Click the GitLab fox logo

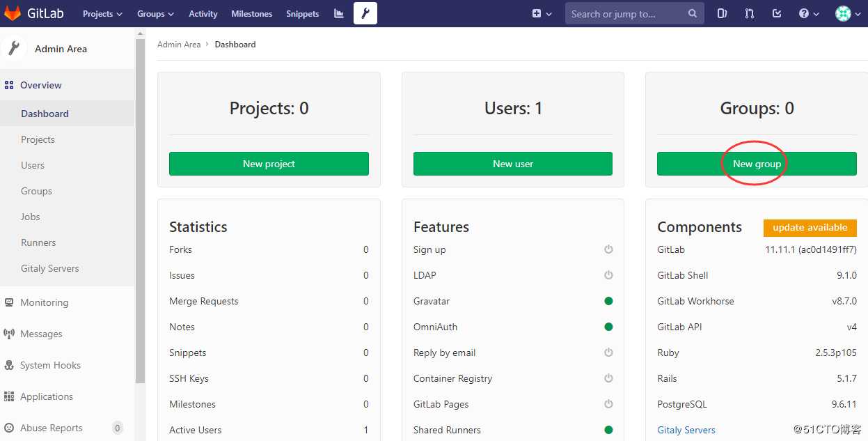(13, 13)
